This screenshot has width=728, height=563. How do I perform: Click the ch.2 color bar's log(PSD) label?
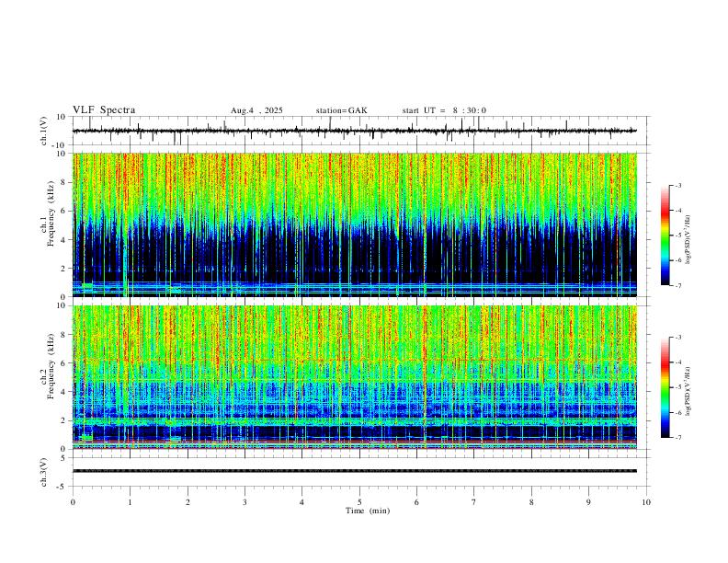coord(688,391)
